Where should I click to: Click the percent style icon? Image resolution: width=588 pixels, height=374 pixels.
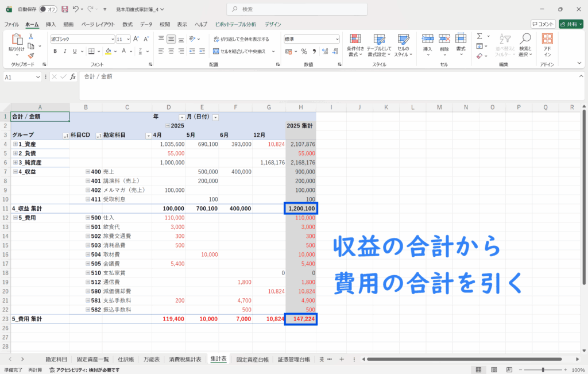pyautogui.click(x=304, y=51)
